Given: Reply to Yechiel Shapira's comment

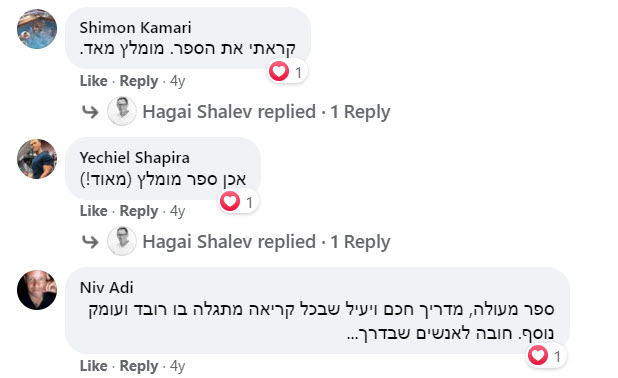Looking at the screenshot, I should [x=139, y=211].
